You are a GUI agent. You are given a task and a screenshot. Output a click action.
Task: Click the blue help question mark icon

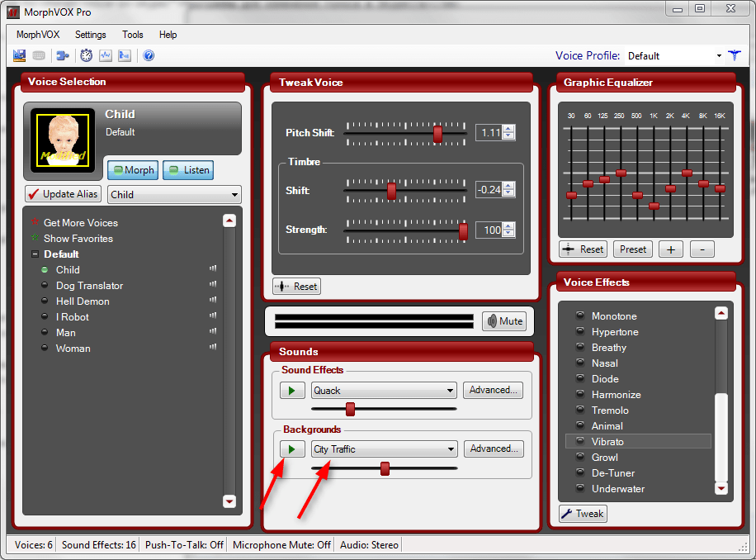(149, 56)
